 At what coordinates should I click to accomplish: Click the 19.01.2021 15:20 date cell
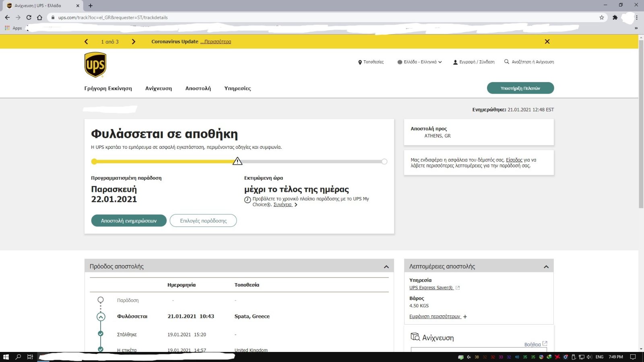tap(187, 335)
